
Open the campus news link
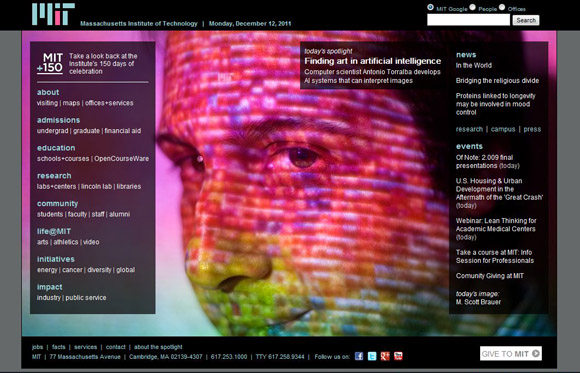tap(503, 129)
